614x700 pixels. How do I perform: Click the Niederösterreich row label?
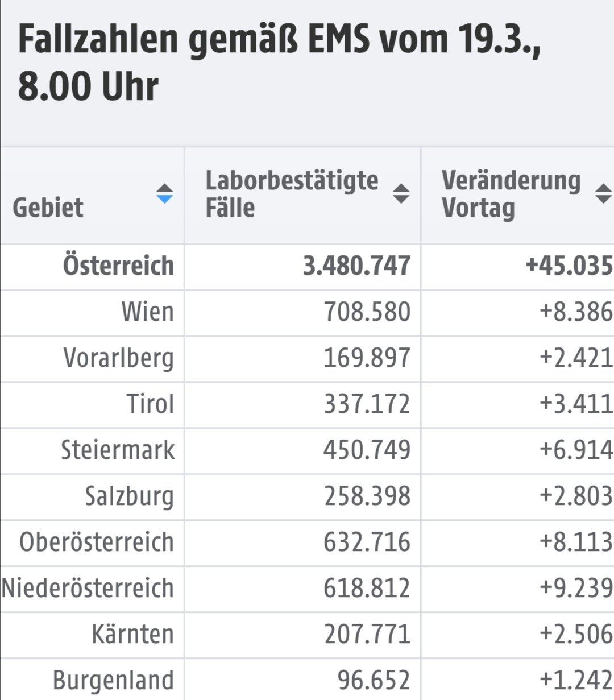88,589
